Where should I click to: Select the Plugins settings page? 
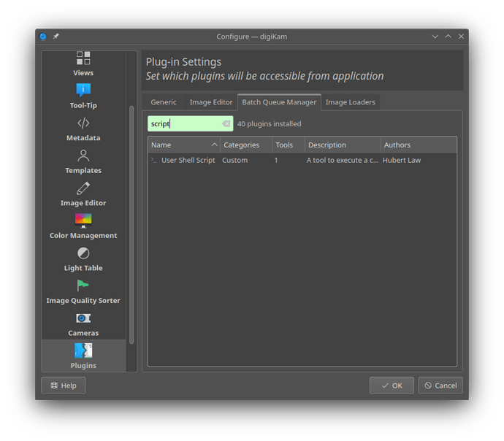[x=83, y=356]
